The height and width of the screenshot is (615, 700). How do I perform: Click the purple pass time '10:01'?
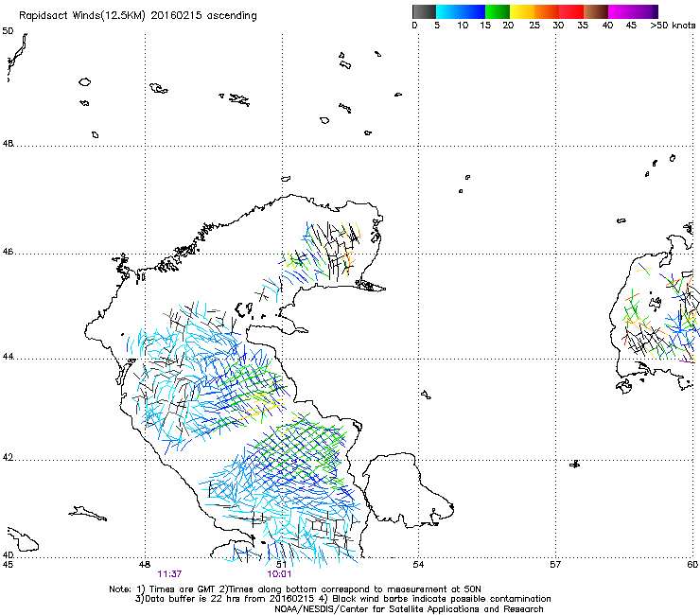(279, 574)
